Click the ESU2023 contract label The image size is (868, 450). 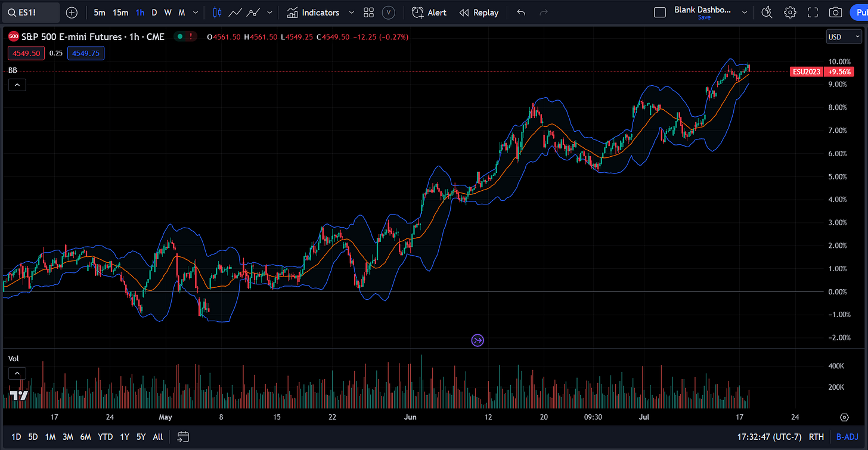click(806, 72)
